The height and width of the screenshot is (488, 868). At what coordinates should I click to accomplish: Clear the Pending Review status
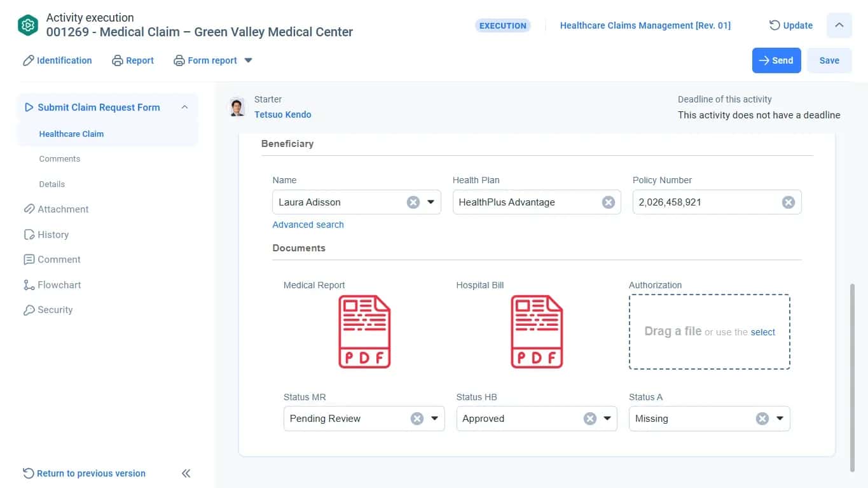(x=417, y=419)
